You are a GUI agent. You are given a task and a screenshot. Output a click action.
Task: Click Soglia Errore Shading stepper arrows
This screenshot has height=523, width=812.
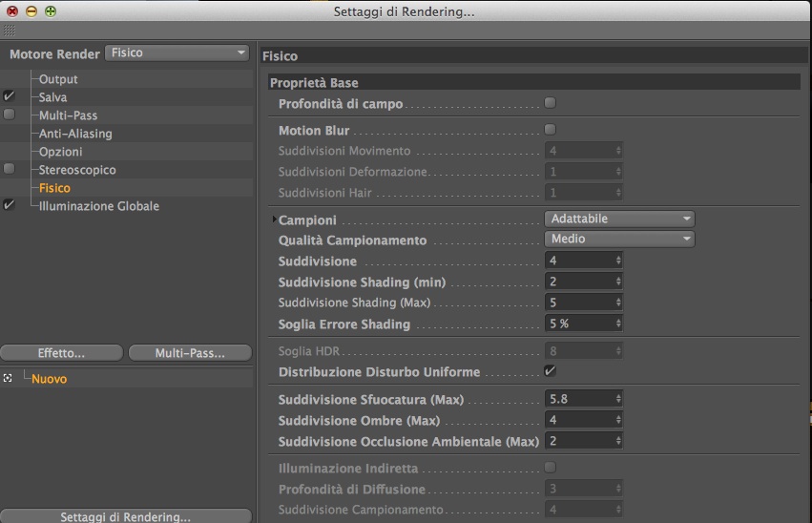tap(619, 324)
